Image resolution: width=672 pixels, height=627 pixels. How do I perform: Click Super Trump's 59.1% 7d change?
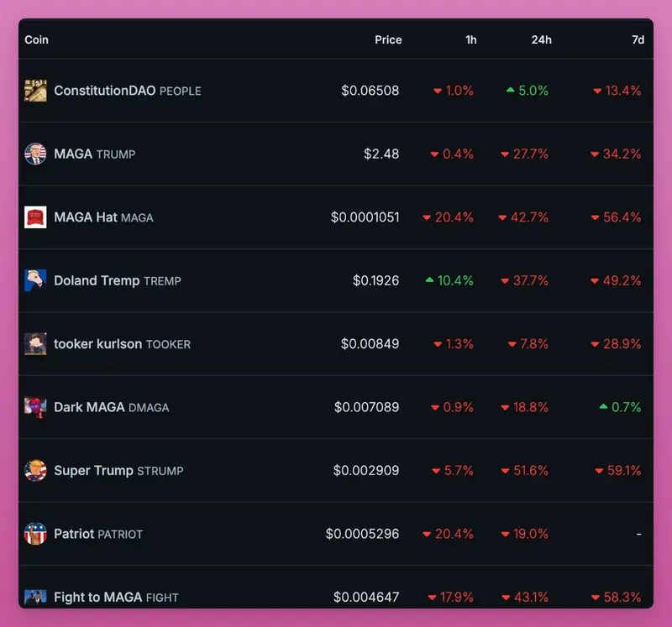click(618, 471)
